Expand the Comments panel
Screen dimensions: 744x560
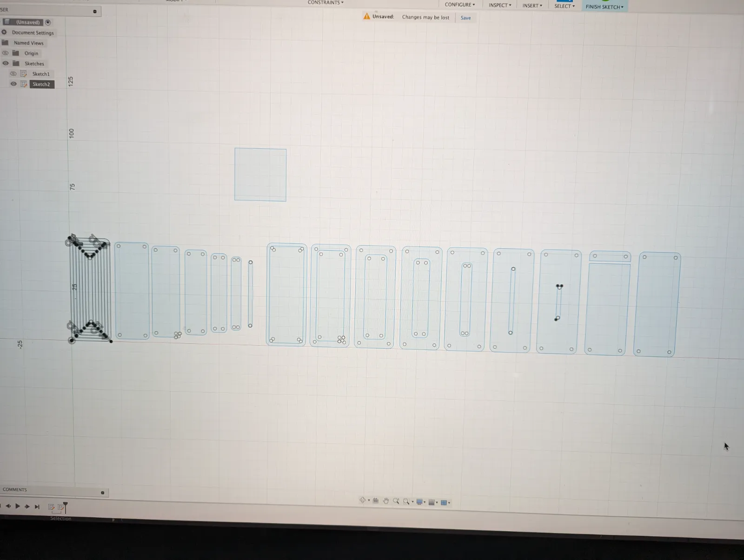pyautogui.click(x=103, y=493)
